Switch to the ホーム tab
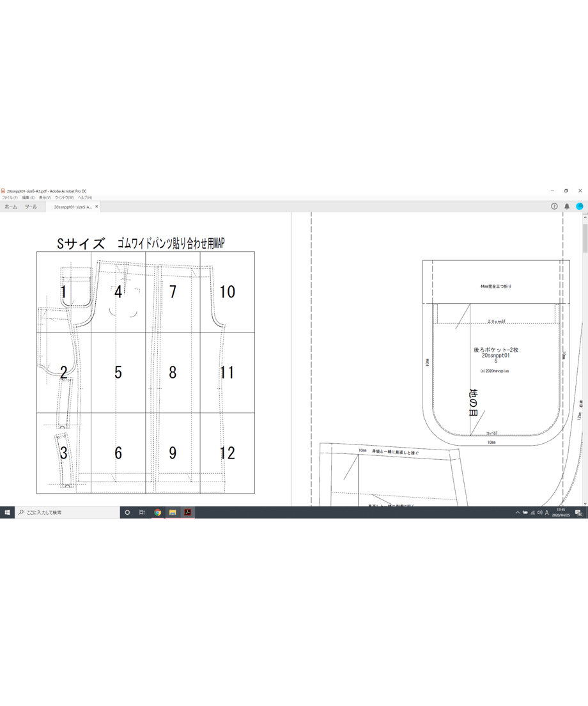 [11, 207]
